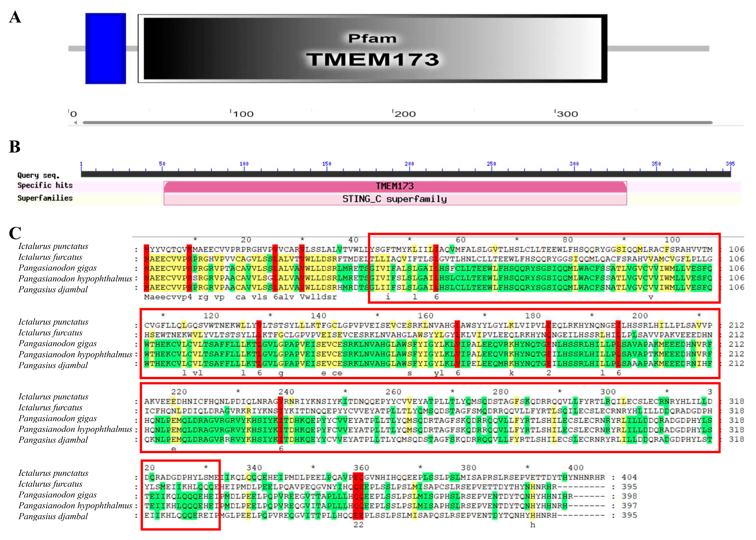Click the panel label 'A'
This screenshot has width=756, height=540.
coord(15,17)
